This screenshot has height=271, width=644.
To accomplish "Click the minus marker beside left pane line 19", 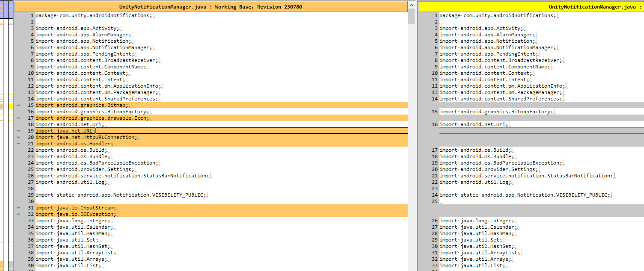I will [x=18, y=131].
